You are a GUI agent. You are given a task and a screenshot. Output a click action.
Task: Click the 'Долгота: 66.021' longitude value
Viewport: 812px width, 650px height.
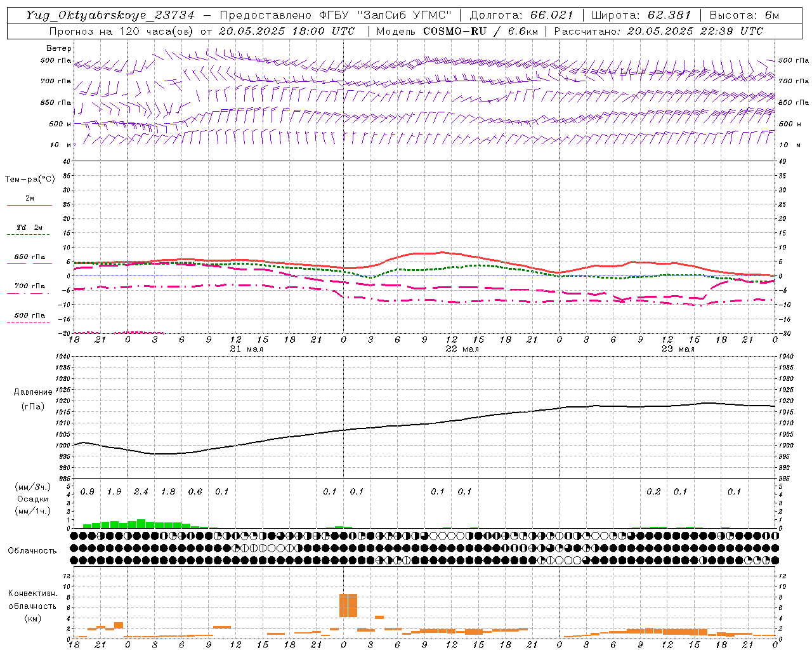521,15
